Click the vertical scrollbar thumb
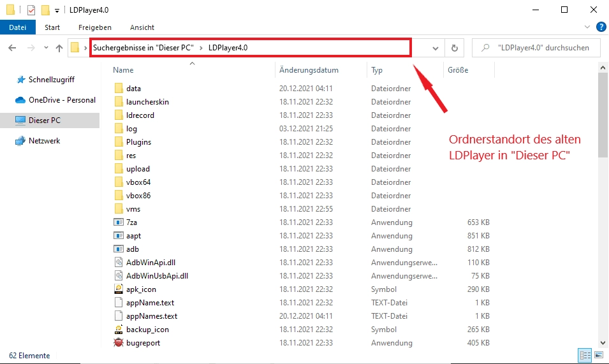This screenshot has width=609, height=364. coord(603,115)
